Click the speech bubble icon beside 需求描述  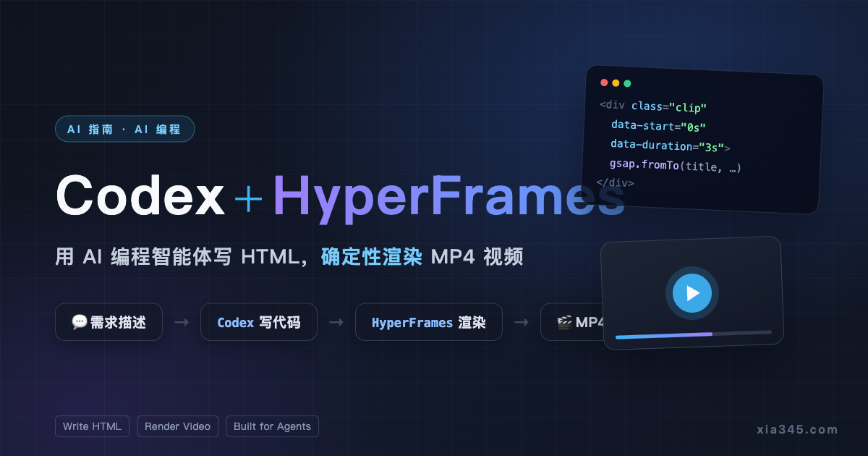click(80, 322)
